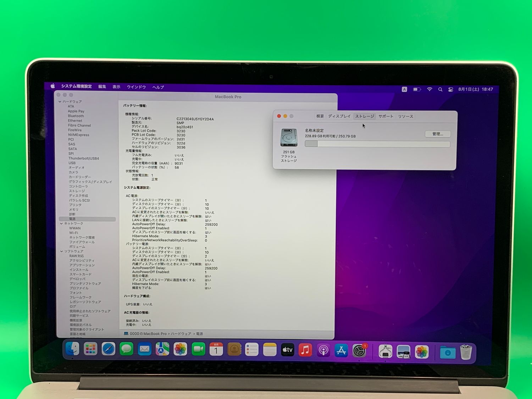This screenshot has height=399, width=532.
Task: Select the ストレージ tab
Action: coord(365,116)
